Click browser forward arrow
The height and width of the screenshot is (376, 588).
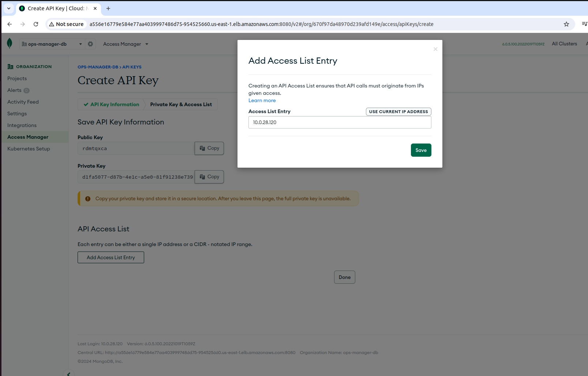pyautogui.click(x=23, y=24)
